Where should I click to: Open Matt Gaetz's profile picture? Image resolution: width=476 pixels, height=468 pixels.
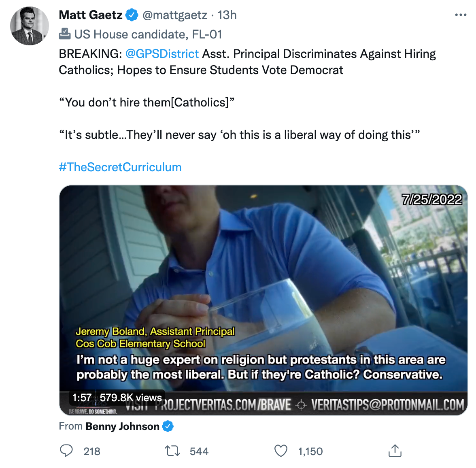pyautogui.click(x=29, y=26)
